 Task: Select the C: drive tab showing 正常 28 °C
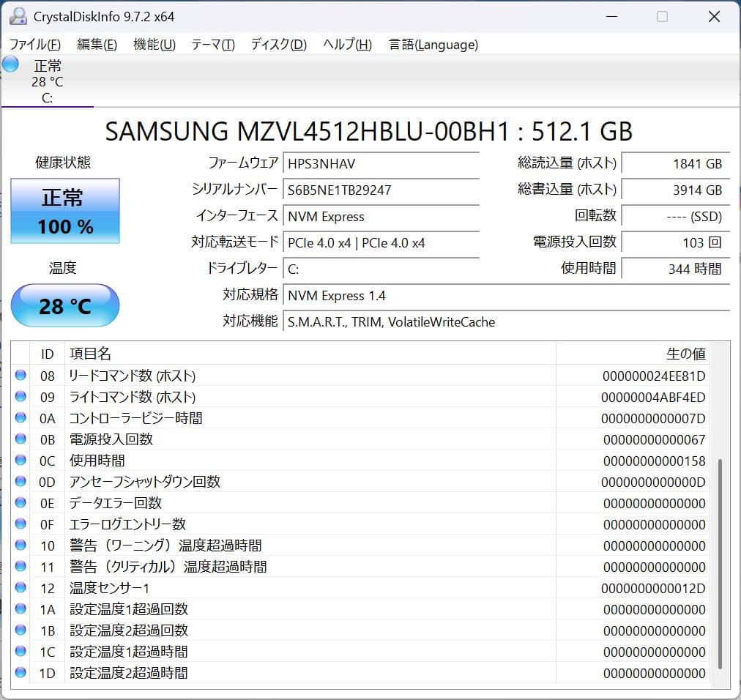pyautogui.click(x=48, y=81)
